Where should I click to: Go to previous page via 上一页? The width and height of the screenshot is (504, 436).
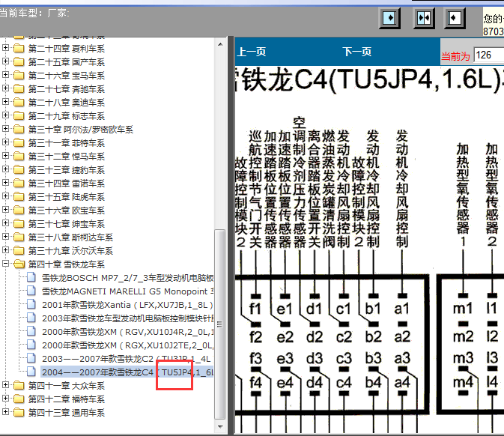click(x=251, y=52)
